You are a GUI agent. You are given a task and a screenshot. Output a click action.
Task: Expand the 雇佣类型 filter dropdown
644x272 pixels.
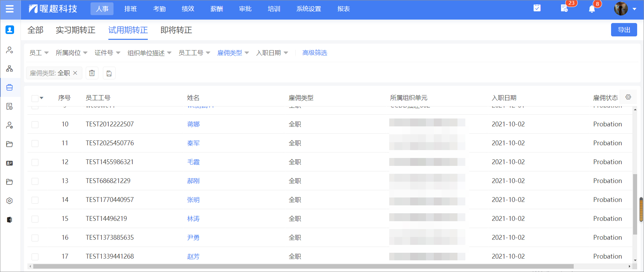[x=233, y=53]
